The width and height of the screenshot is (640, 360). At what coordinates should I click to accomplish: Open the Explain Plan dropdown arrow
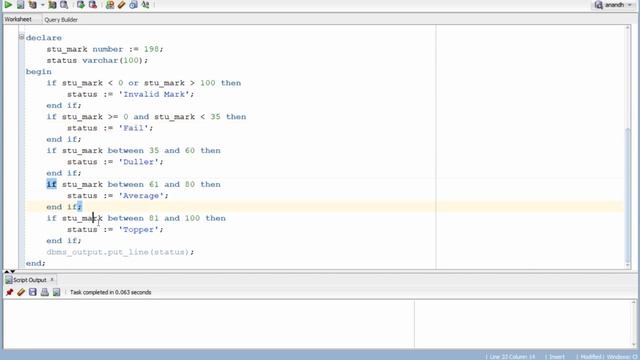pos(42,5)
